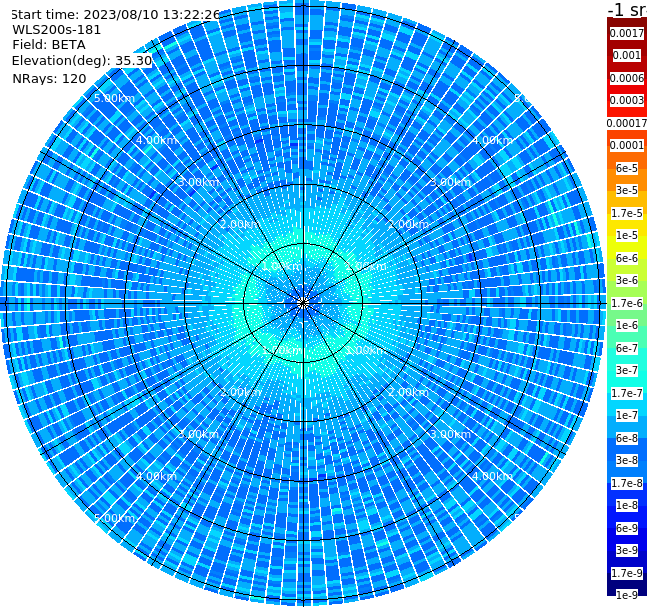Click the 3e-5 colorbar label
Screen dimensions: 647x607
pyautogui.click(x=627, y=190)
